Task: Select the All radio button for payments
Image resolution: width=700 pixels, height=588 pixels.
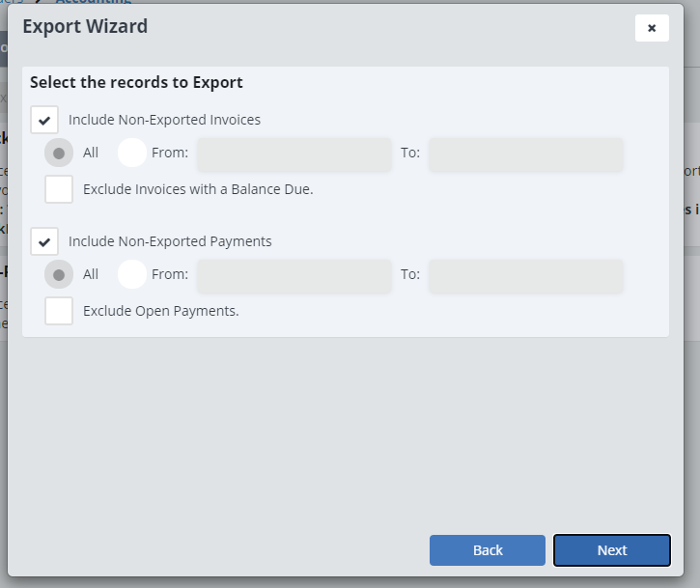Action: pos(59,275)
